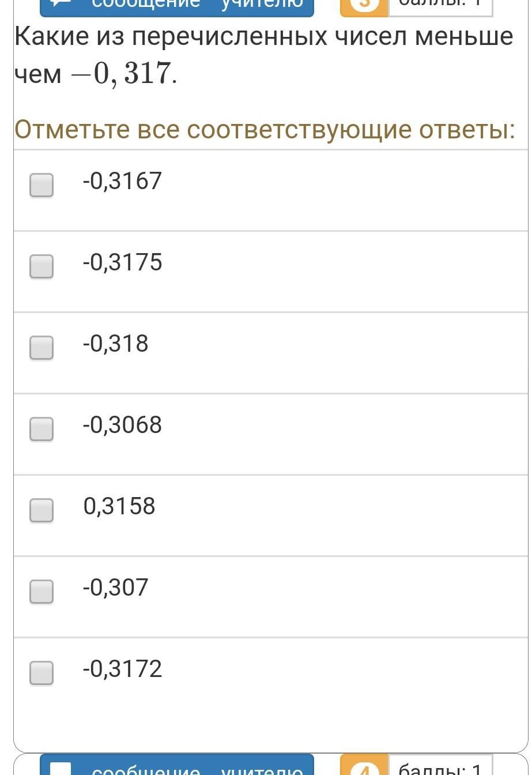Tick the -0,3175 checkbox
This screenshot has height=775, width=532.
click(41, 266)
